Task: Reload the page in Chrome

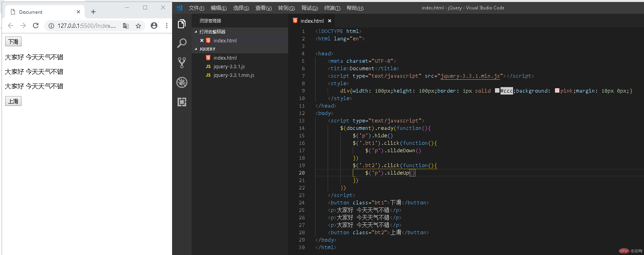Action: (x=36, y=25)
